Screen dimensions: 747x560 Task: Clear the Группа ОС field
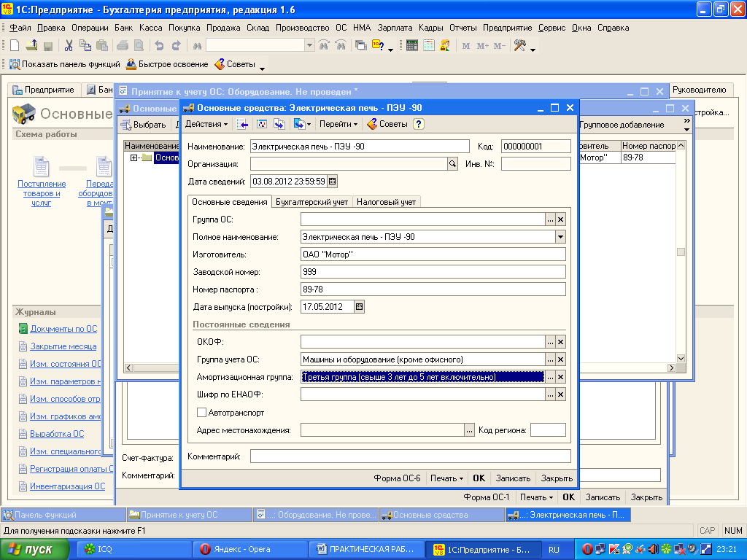coord(561,219)
